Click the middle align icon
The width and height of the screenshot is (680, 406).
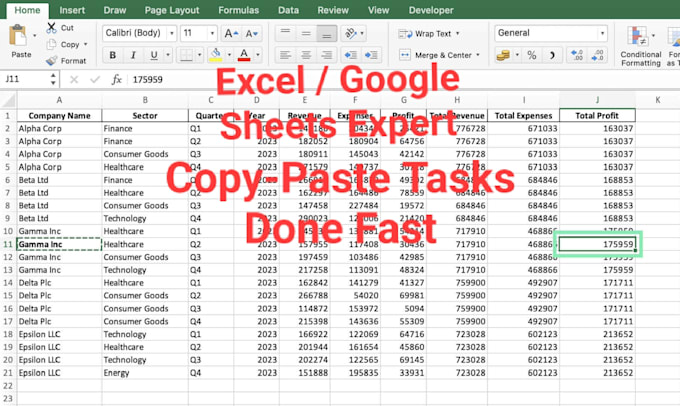coord(306,33)
